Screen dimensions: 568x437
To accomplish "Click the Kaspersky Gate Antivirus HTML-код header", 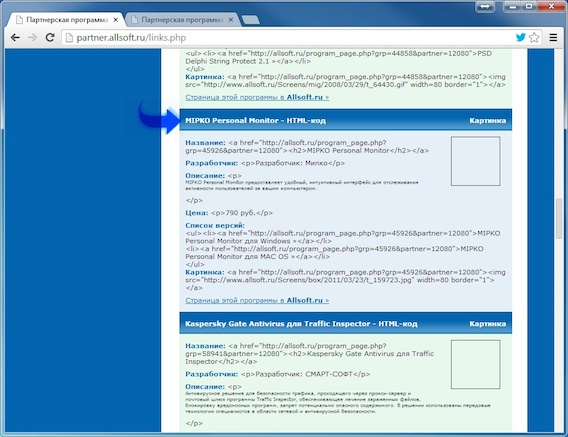I will coord(301,324).
